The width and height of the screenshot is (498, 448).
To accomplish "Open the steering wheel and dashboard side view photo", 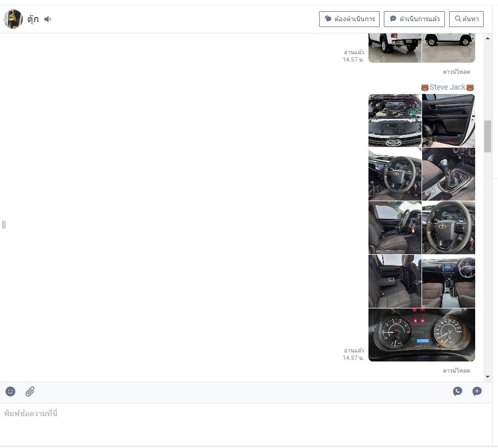I will tap(395, 174).
